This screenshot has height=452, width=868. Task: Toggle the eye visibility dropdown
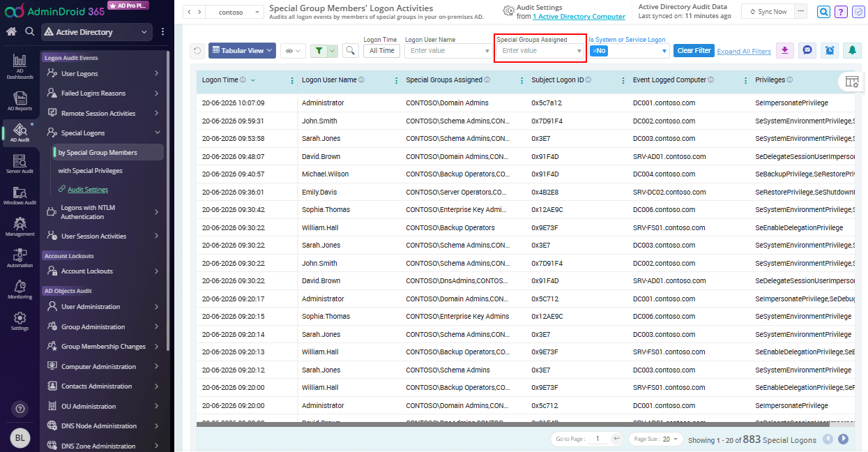[294, 50]
